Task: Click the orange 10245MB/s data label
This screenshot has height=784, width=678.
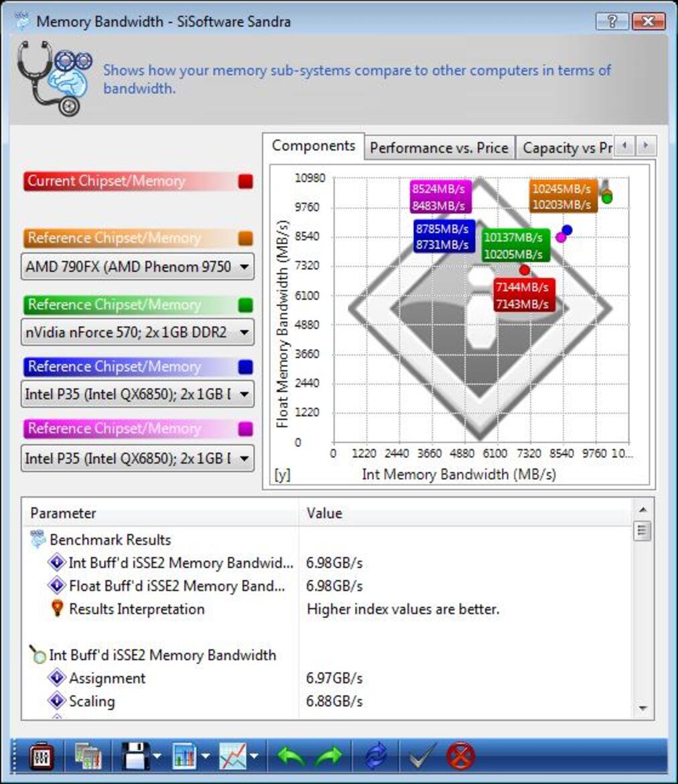Action: click(563, 196)
